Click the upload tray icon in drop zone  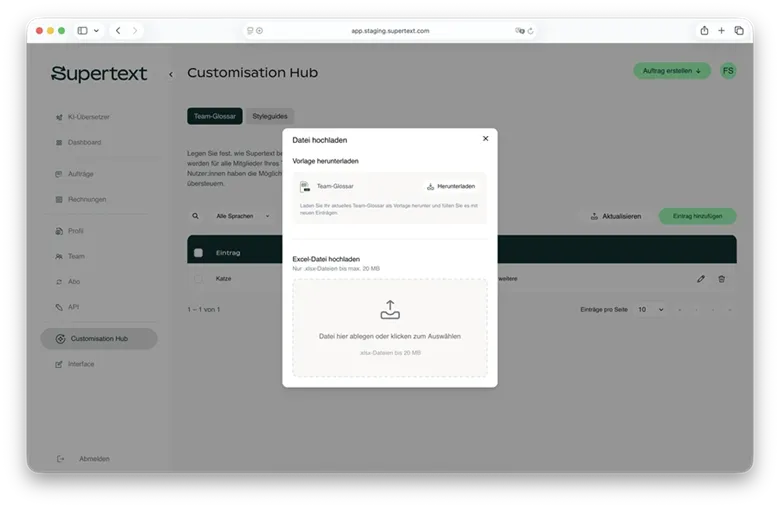pyautogui.click(x=390, y=309)
